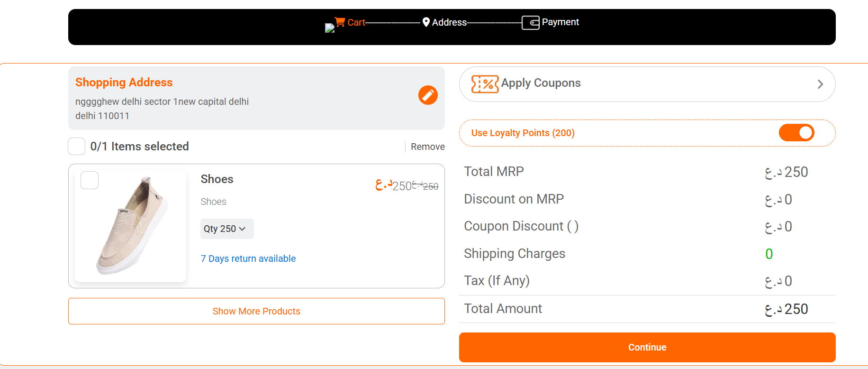Click the Remove link
The height and width of the screenshot is (369, 868).
click(427, 147)
